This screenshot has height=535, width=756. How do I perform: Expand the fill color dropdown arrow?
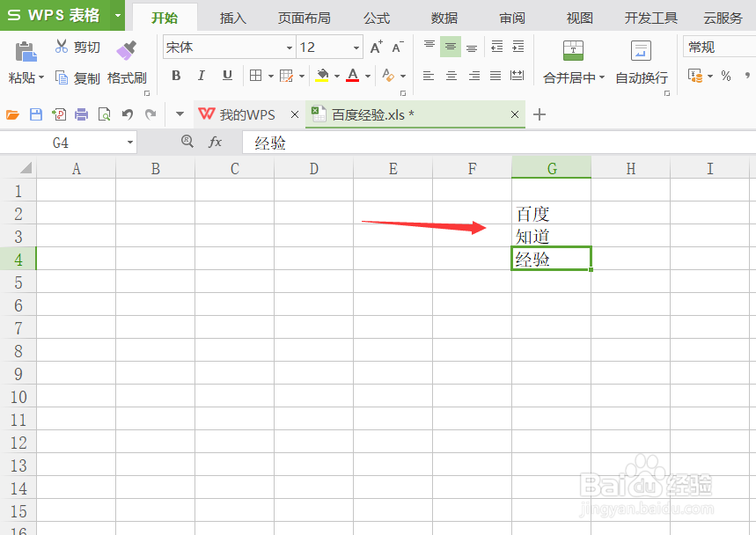tap(337, 77)
